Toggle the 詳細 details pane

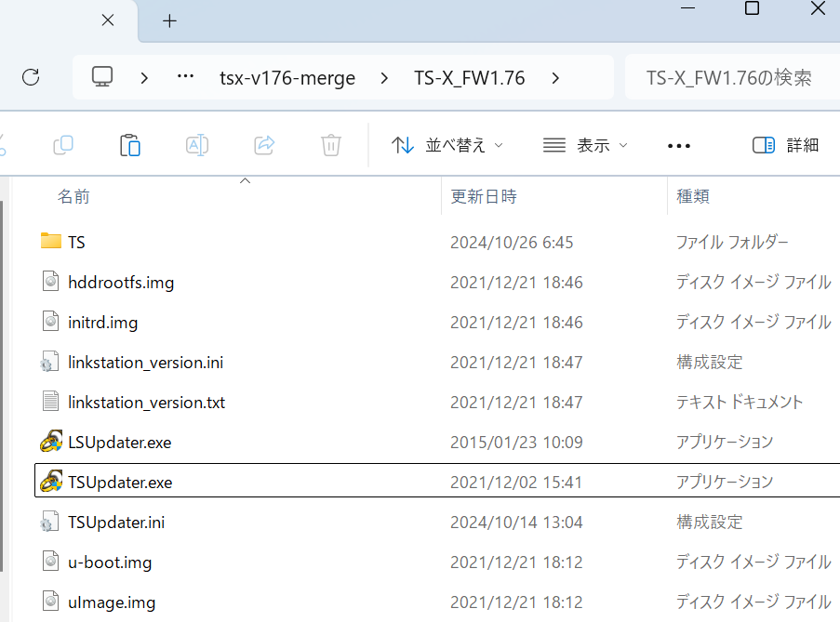pos(785,145)
